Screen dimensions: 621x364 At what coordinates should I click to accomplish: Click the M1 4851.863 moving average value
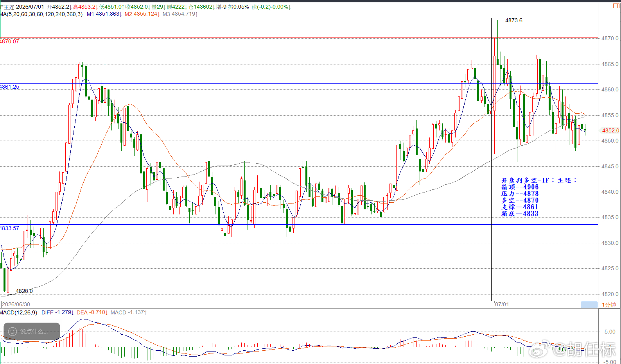click(104, 14)
